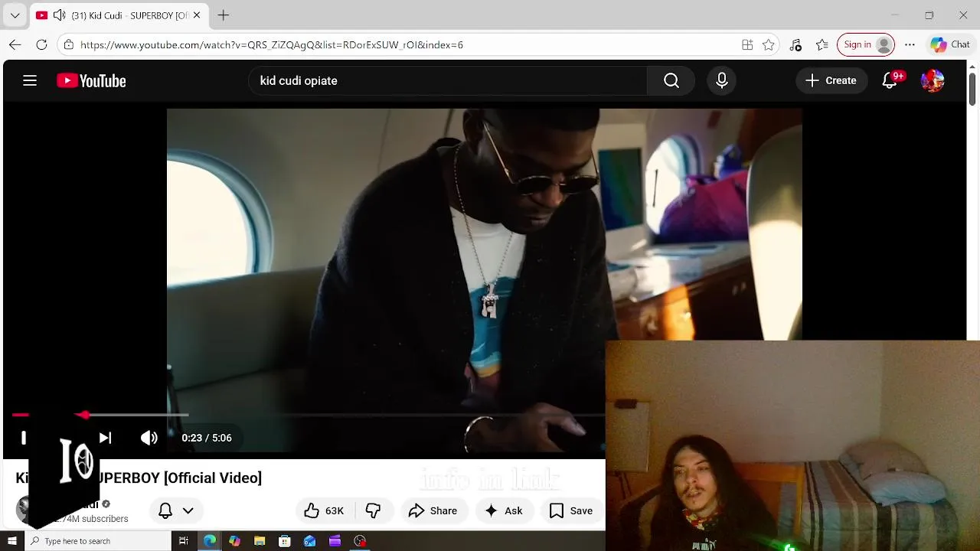980x551 pixels.
Task: Click the Sign in profile button
Action: (866, 44)
